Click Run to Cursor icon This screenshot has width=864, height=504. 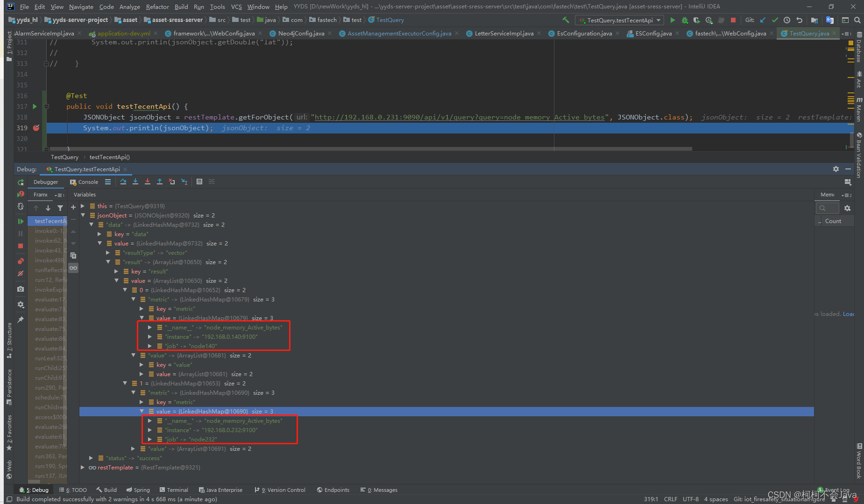pyautogui.click(x=184, y=182)
